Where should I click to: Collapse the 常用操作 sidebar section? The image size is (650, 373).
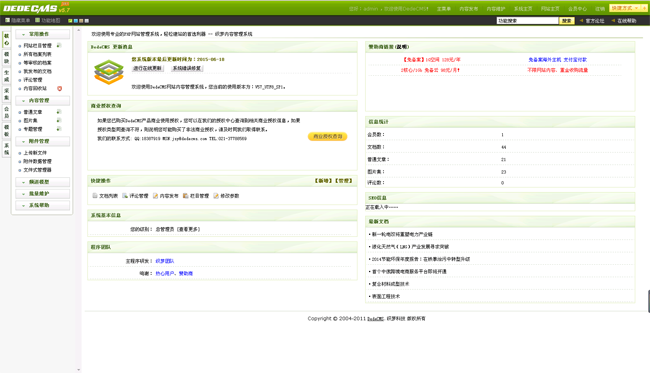(42, 34)
